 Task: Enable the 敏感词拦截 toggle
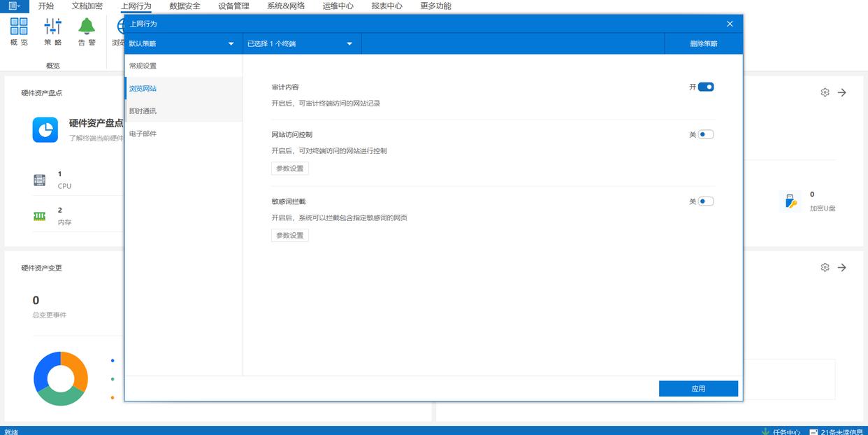point(706,201)
